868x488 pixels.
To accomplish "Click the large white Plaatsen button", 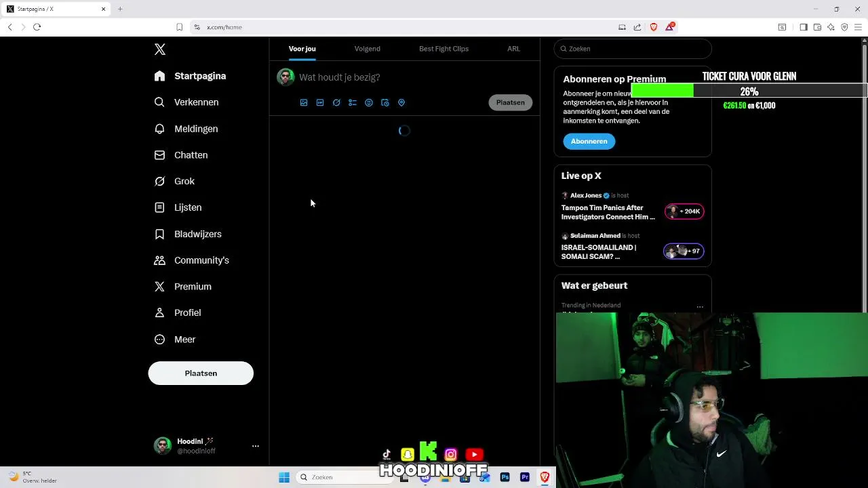I will (201, 373).
